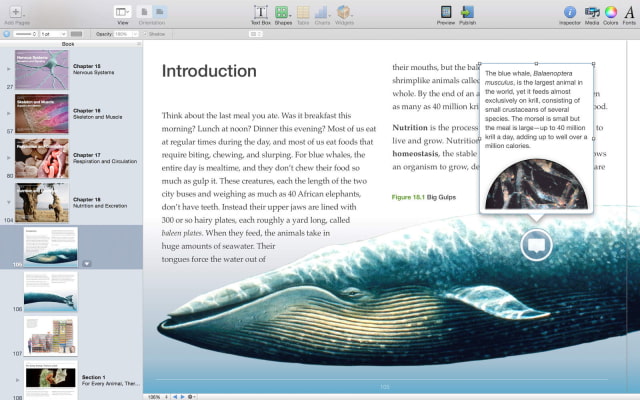Open the Media browser
The height and width of the screenshot is (400, 640).
pos(591,12)
